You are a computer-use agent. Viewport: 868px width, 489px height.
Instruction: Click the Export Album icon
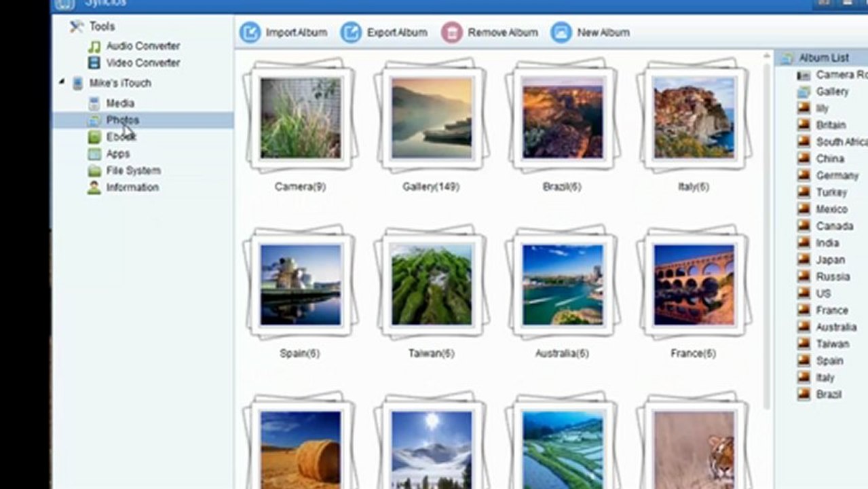point(351,32)
